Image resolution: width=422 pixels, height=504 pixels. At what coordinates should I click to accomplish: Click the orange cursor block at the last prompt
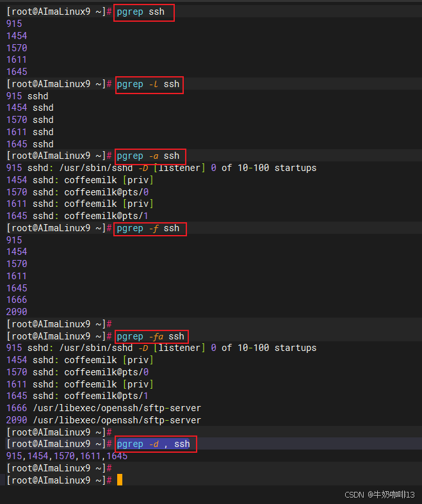(x=120, y=480)
